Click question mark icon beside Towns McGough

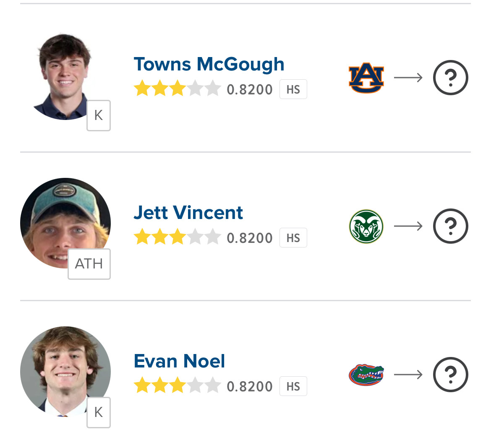(450, 78)
